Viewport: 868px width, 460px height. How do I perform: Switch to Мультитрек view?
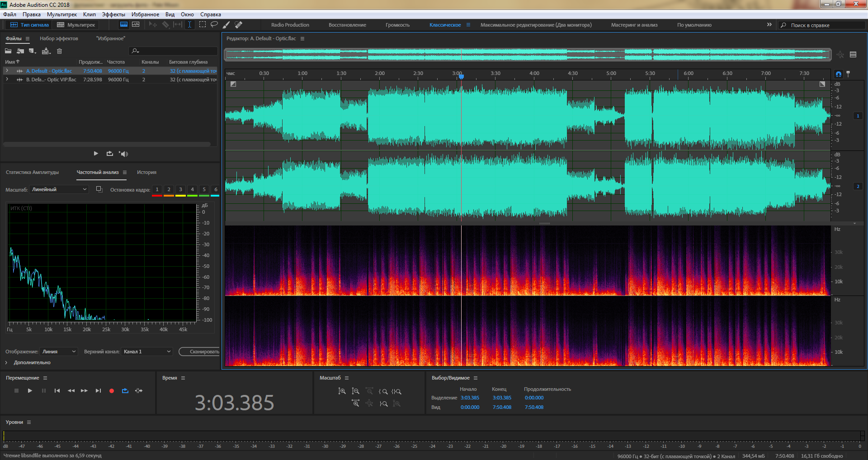click(x=76, y=25)
